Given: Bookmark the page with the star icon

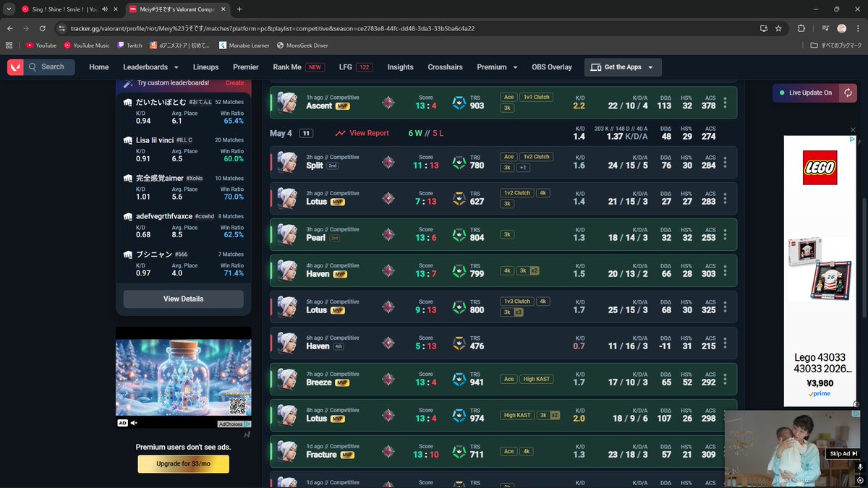Looking at the screenshot, I should click(778, 28).
